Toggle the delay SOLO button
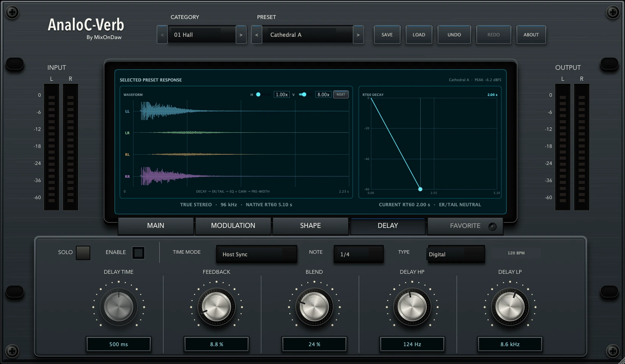Screen dimensions: 625x364 coord(83,253)
